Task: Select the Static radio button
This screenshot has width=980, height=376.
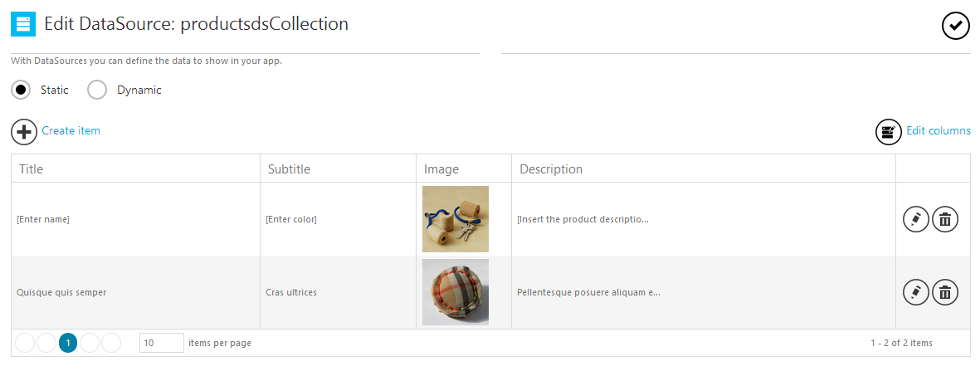Action: pos(22,90)
